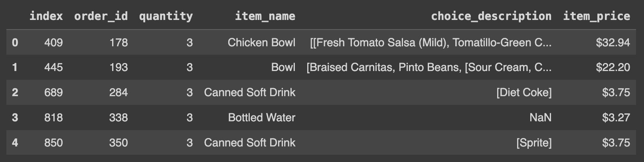Select the NaN choice description cell

coord(540,117)
